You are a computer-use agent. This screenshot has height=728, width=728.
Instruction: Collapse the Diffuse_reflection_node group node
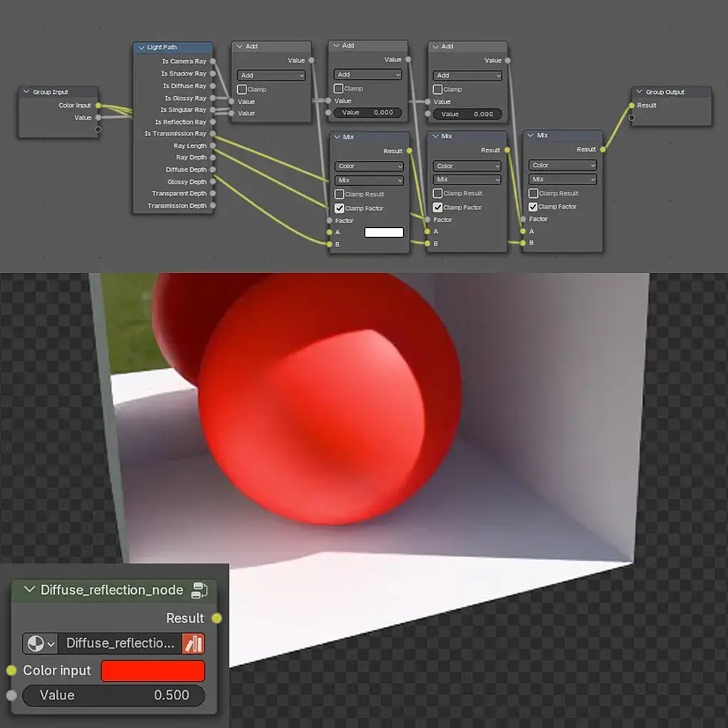(x=29, y=589)
